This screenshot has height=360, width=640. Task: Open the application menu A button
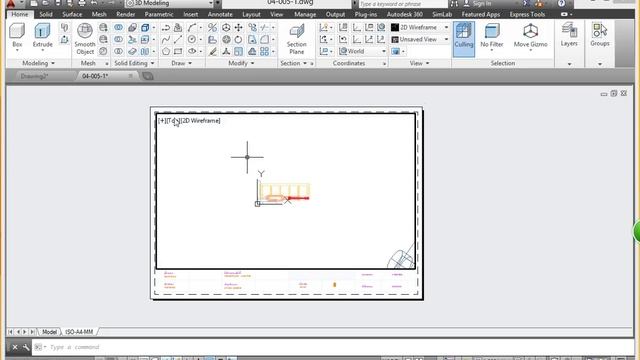(11, 3)
